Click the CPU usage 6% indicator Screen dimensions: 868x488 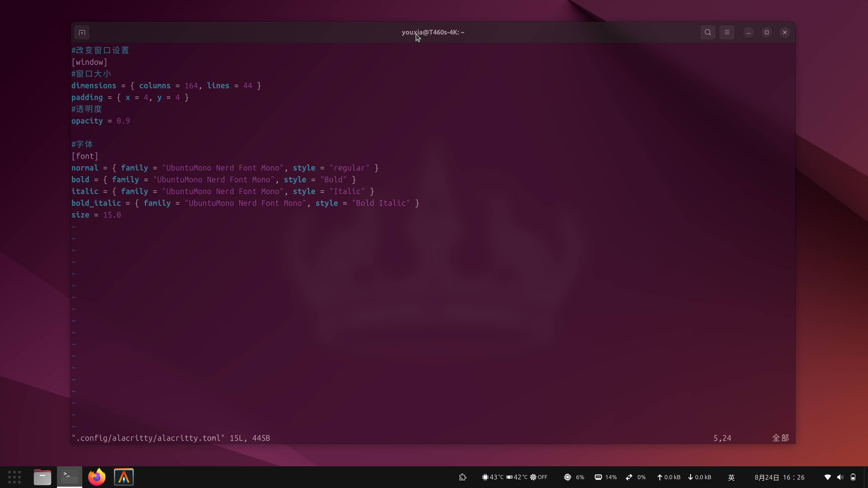point(574,477)
